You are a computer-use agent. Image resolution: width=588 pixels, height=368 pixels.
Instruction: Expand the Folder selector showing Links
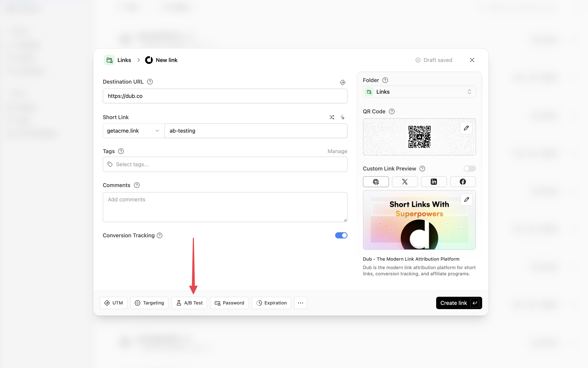(x=419, y=92)
